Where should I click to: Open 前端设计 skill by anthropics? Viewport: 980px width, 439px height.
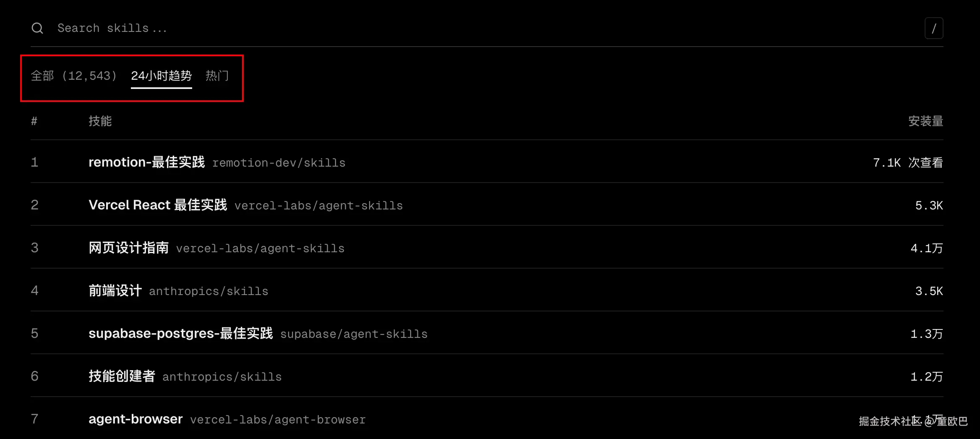click(115, 290)
